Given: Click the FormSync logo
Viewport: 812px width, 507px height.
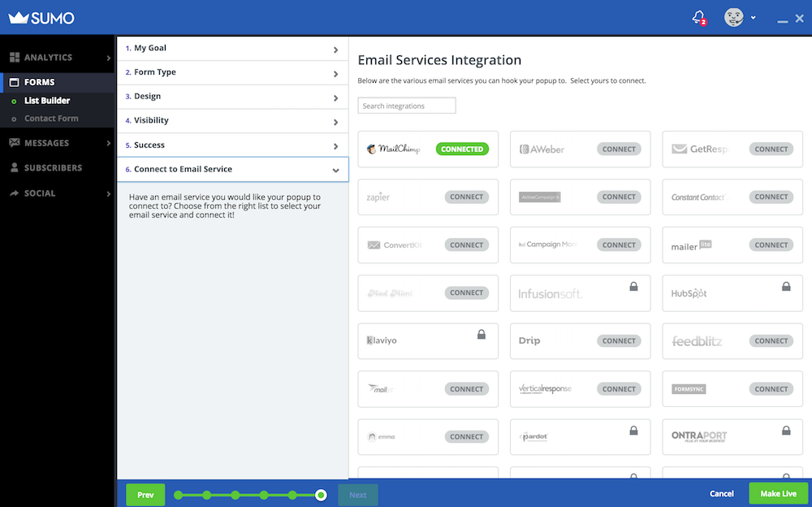Looking at the screenshot, I should pyautogui.click(x=689, y=389).
